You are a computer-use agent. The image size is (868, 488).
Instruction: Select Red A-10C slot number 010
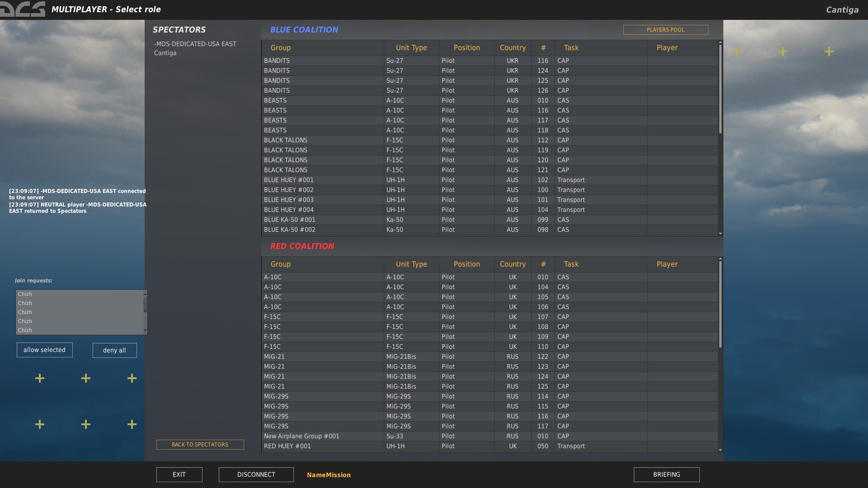pyautogui.click(x=490, y=277)
